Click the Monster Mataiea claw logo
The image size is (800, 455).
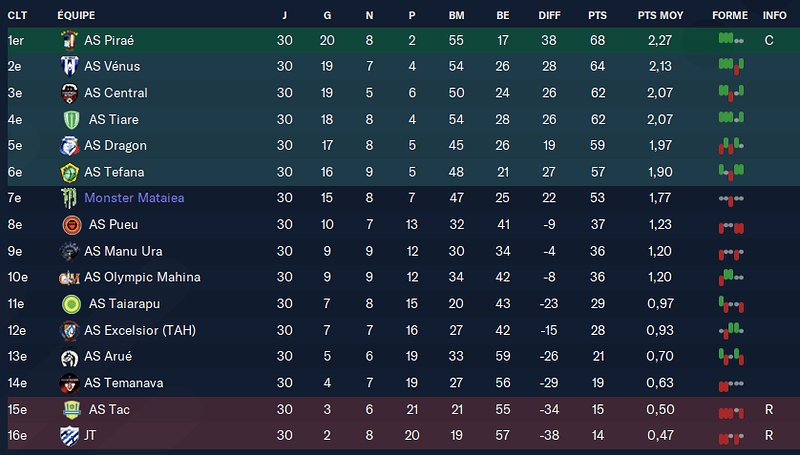point(69,198)
